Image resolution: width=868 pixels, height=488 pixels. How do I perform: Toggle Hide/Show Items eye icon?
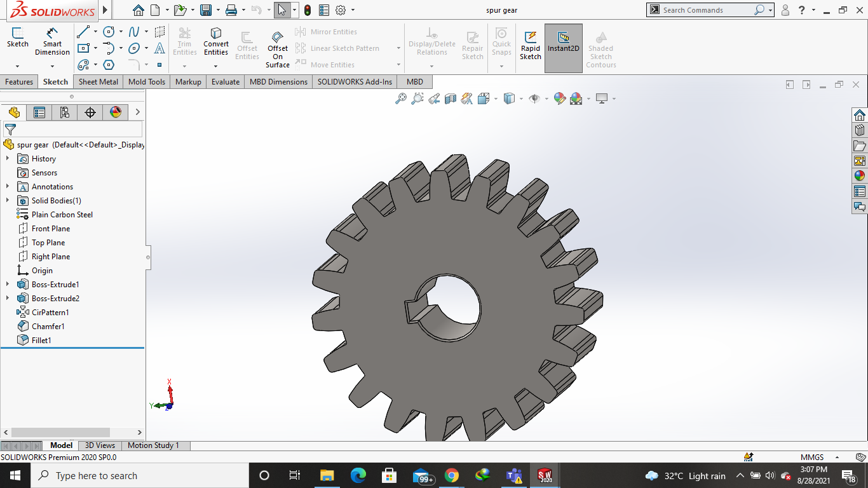point(534,98)
